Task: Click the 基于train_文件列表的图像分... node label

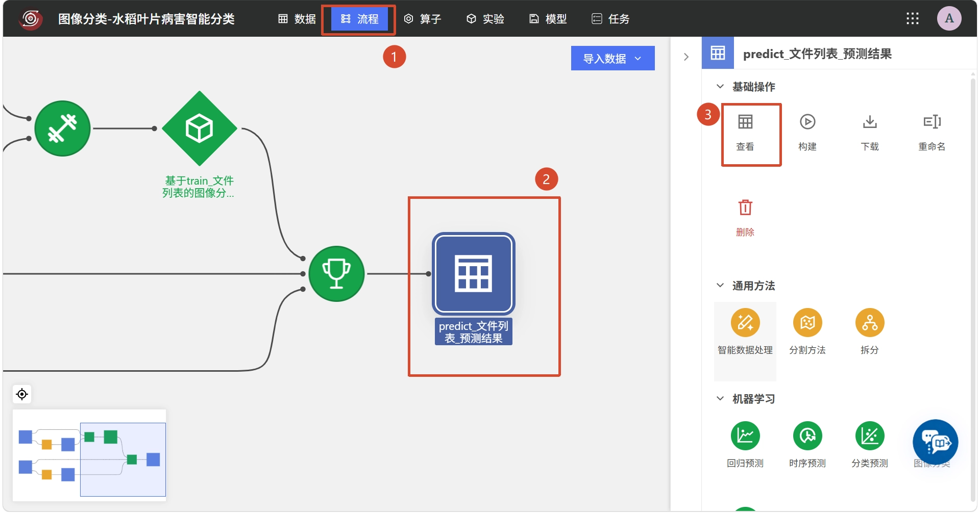Action: click(x=199, y=187)
